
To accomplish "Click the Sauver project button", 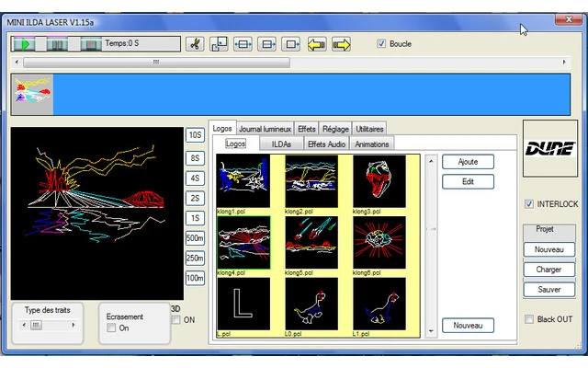I will click(549, 290).
